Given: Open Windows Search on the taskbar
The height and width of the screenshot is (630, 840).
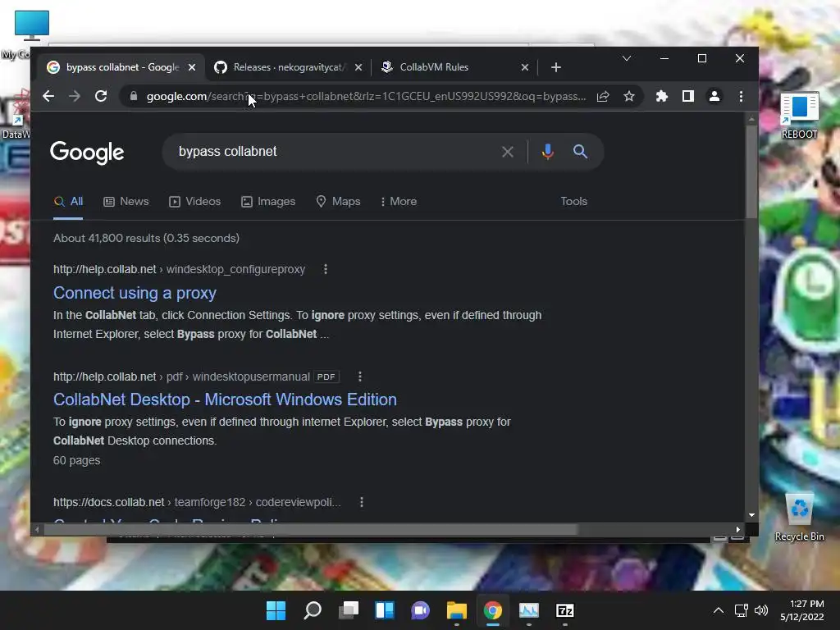Looking at the screenshot, I should tap(313, 610).
